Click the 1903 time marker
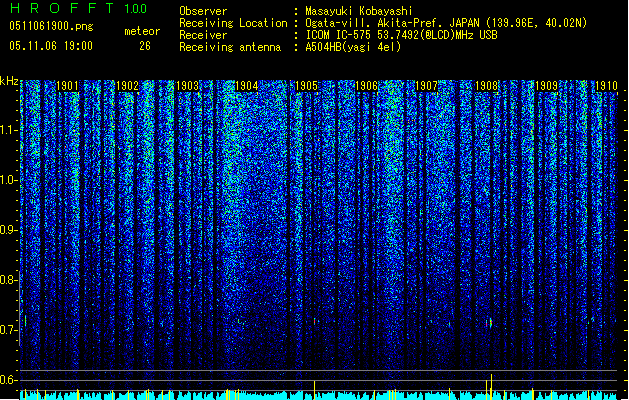The width and height of the screenshot is (629, 400). (x=187, y=86)
